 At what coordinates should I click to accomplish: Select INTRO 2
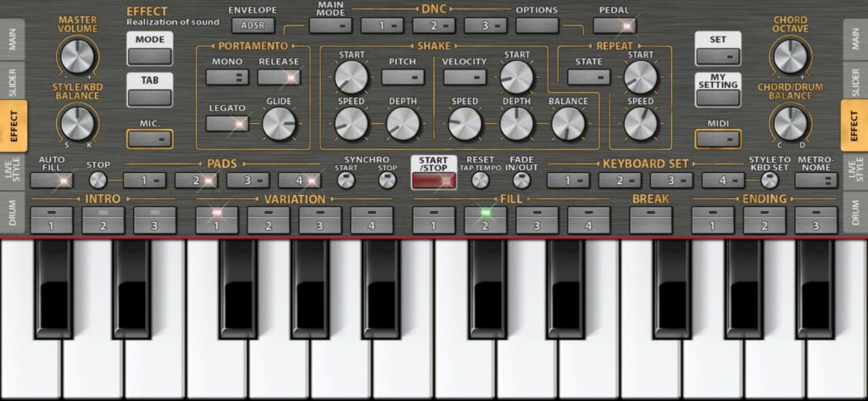click(x=103, y=220)
